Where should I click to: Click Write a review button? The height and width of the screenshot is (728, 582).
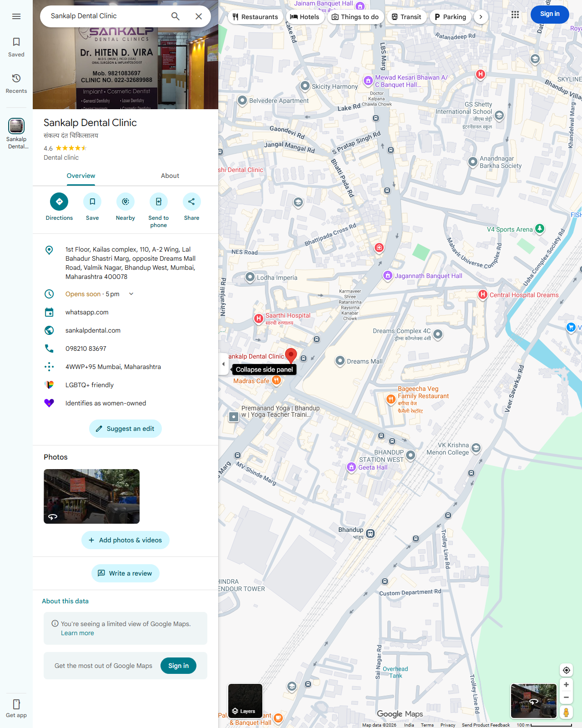(125, 573)
